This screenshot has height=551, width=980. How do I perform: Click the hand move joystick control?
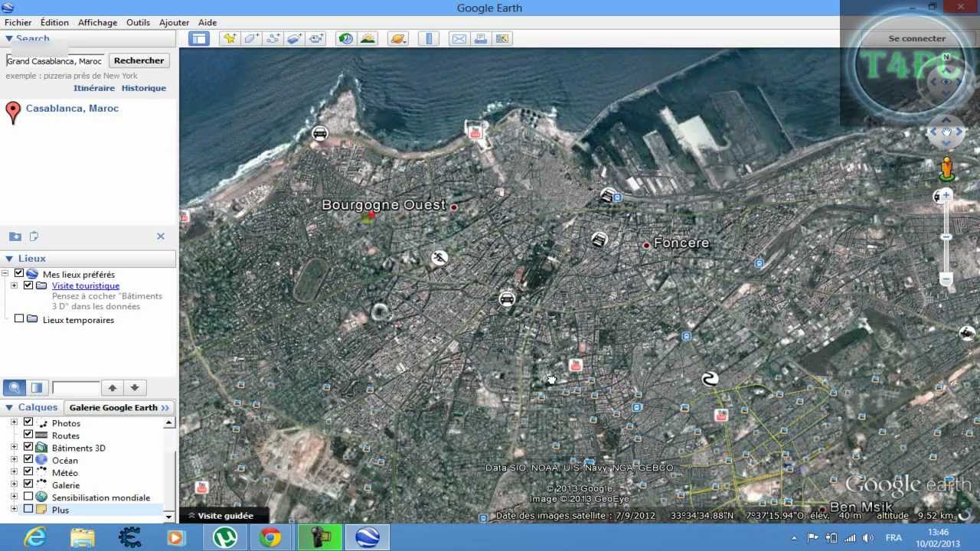[x=947, y=132]
